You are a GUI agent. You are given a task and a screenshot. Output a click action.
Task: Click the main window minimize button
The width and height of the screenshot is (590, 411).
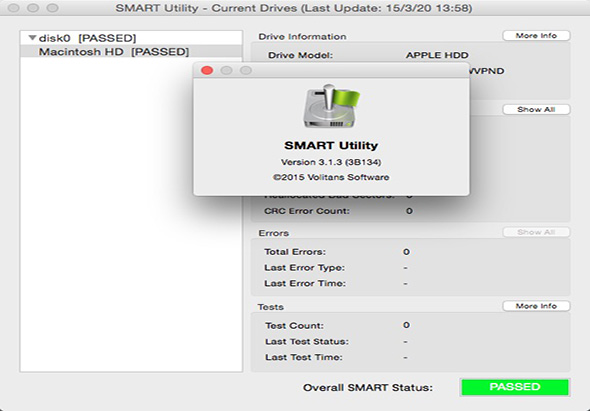33,8
